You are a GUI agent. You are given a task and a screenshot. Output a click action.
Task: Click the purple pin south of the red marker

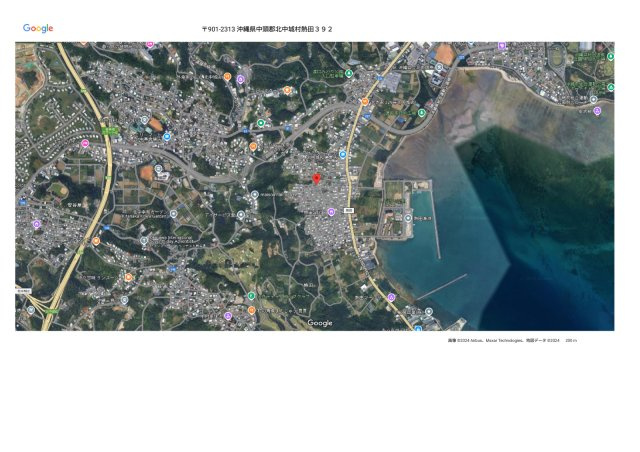click(331, 212)
